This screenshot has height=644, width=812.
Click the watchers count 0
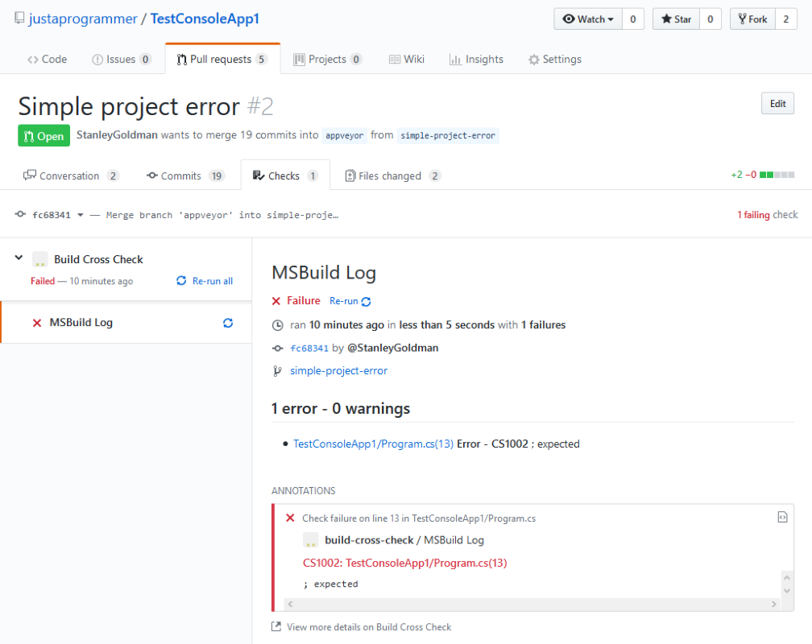point(633,19)
